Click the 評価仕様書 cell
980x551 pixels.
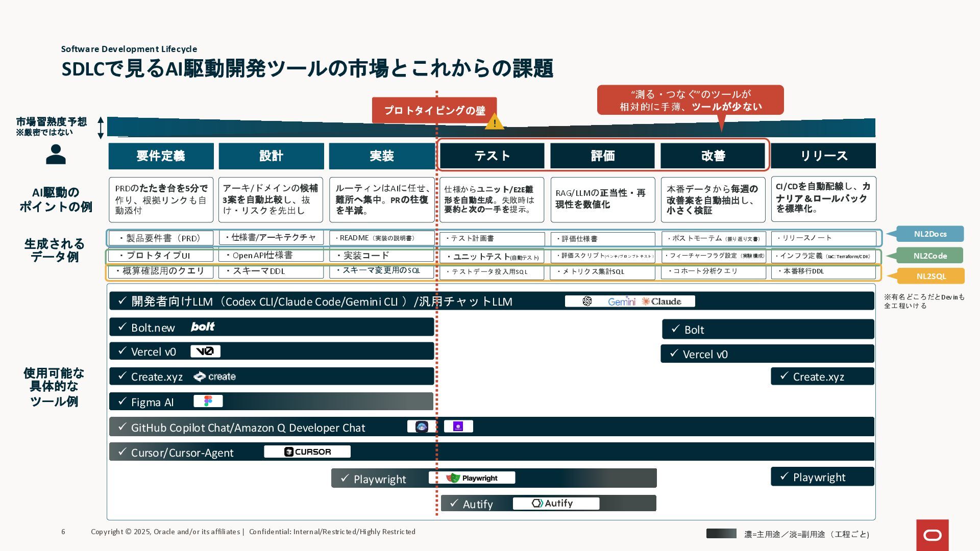603,239
